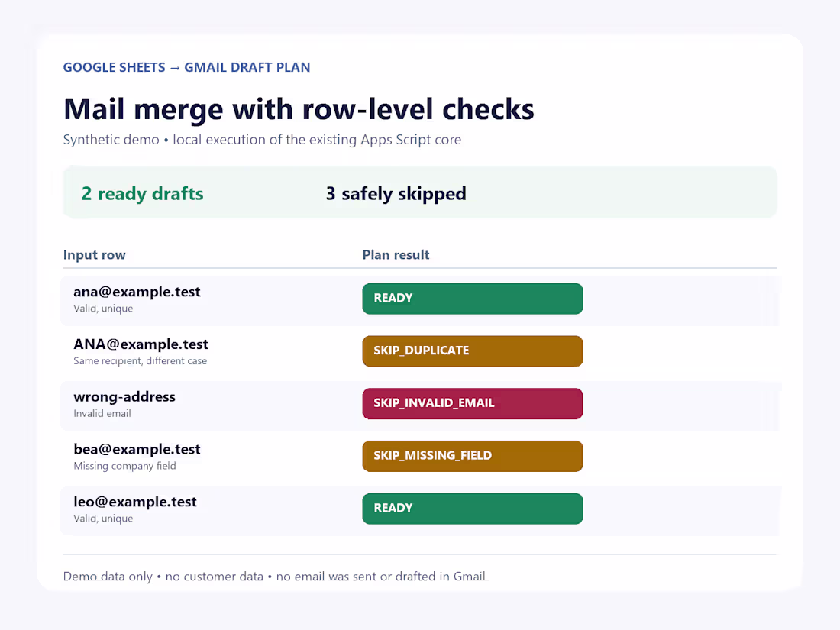
Task: Click the READY badge in the lowercase ana@example.test row
Action: (x=473, y=299)
